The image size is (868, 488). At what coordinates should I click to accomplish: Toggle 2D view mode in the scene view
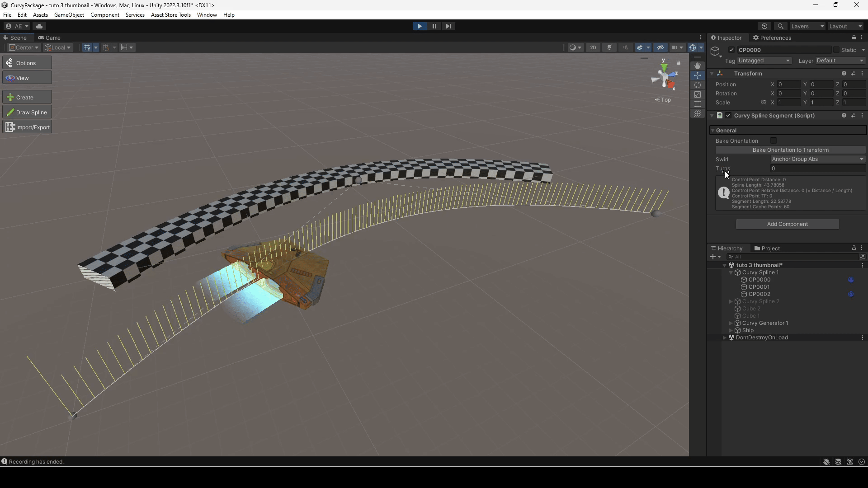[x=593, y=47]
